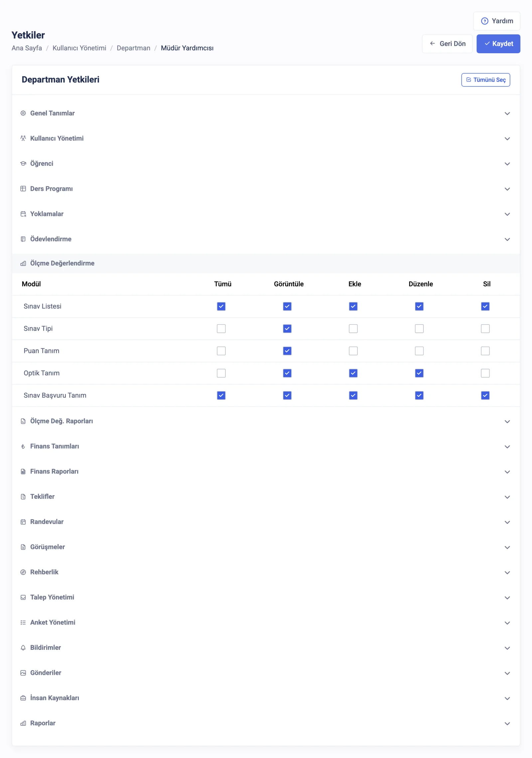Click the calendar icon beside Yoklamalar

click(x=23, y=214)
